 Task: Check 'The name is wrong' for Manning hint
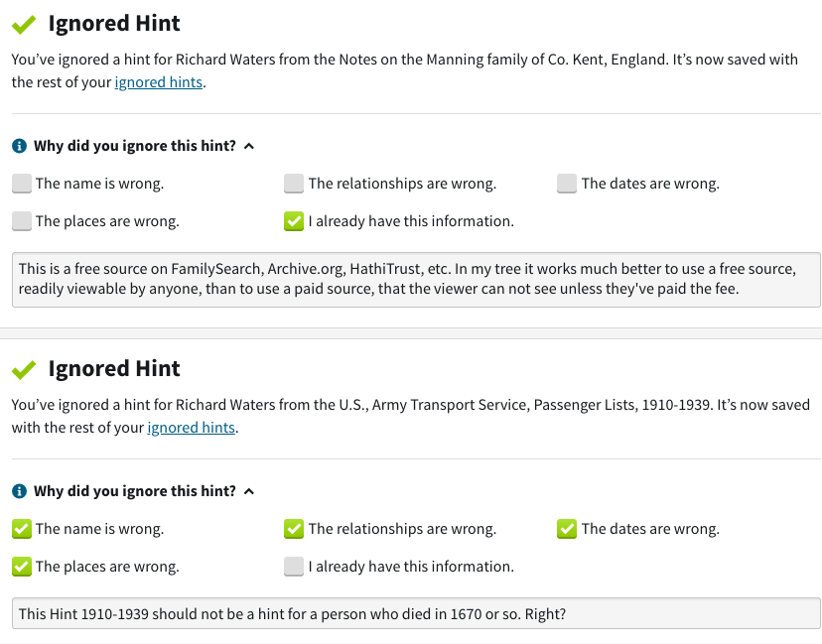point(21,184)
